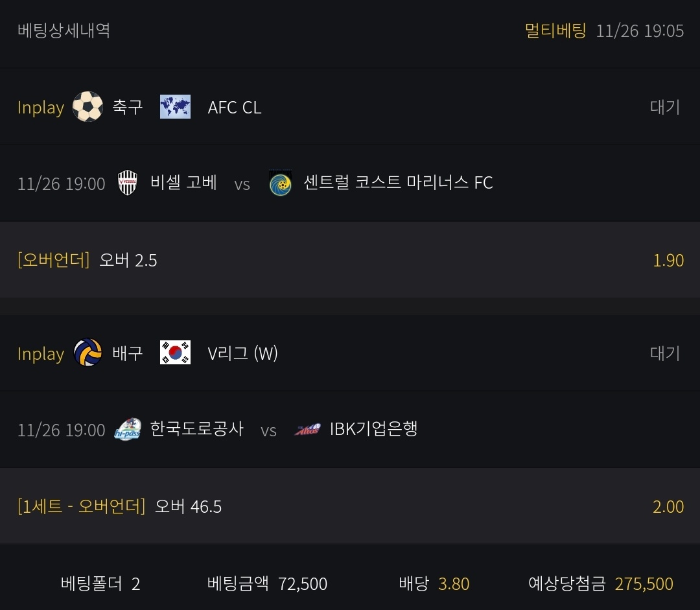
Task: Click the 베팅상세내역 header title
Action: coord(64,30)
